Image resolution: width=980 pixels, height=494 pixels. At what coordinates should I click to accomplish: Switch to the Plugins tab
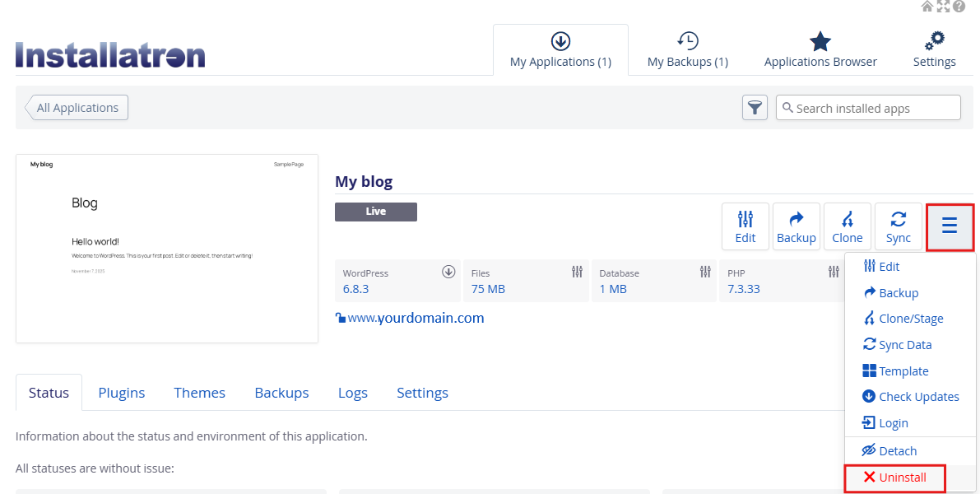click(x=122, y=393)
